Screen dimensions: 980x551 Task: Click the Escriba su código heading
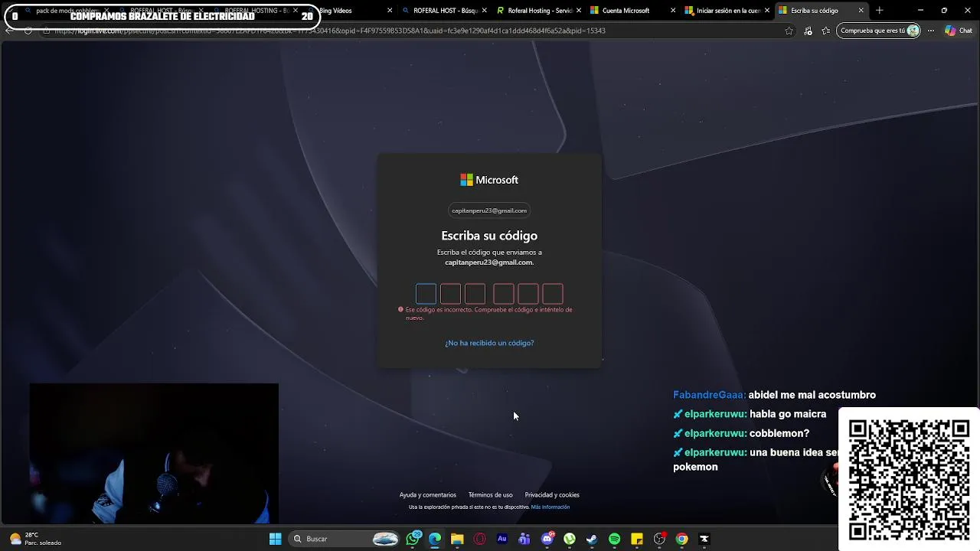[x=489, y=236]
